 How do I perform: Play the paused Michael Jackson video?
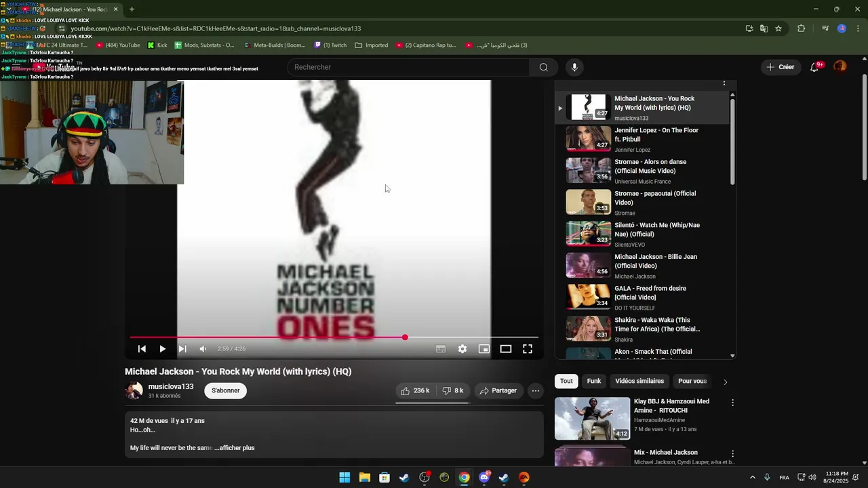click(x=162, y=349)
